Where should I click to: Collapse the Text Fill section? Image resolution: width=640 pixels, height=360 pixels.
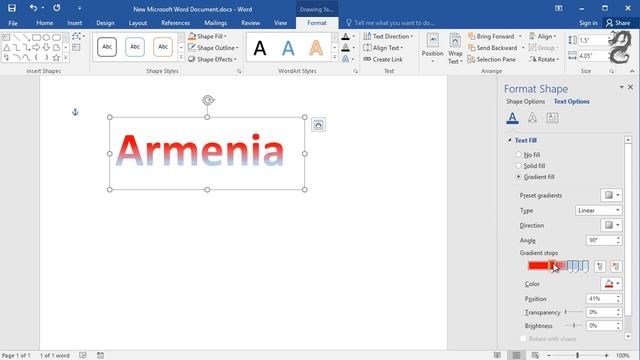[x=509, y=140]
